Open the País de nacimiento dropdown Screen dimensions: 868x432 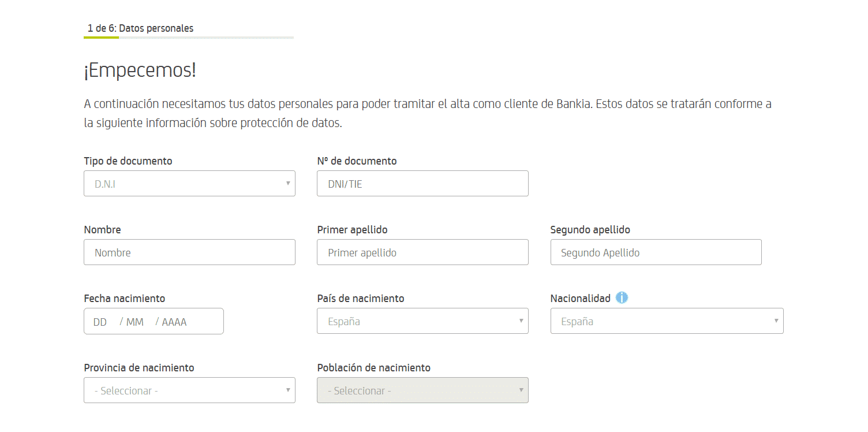[422, 321]
